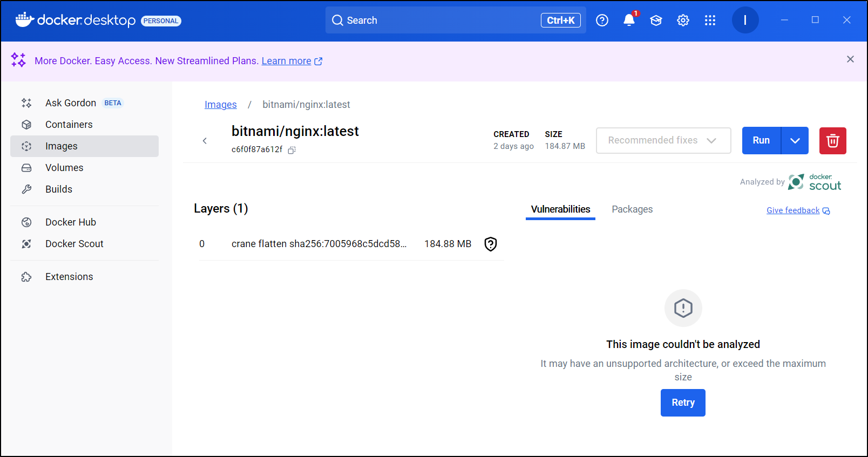This screenshot has height=457, width=868.
Task: Click the 184.87 MB size value
Action: pos(565,146)
